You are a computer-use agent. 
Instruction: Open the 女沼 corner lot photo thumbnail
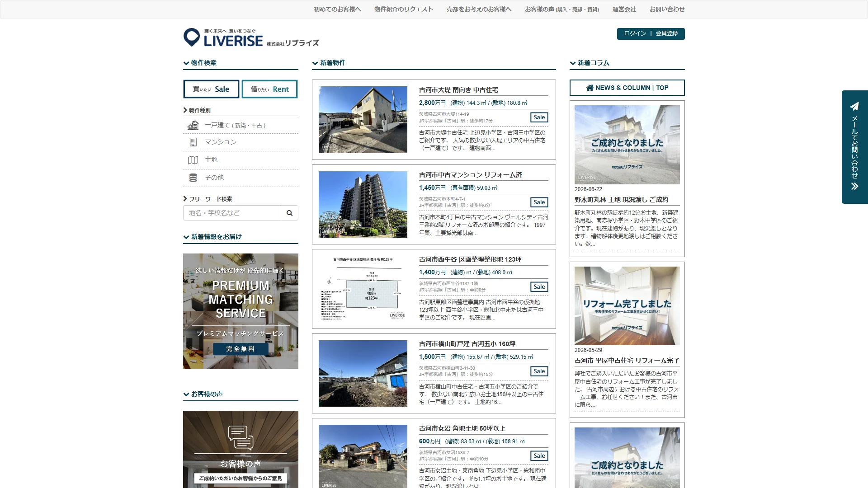click(x=363, y=456)
